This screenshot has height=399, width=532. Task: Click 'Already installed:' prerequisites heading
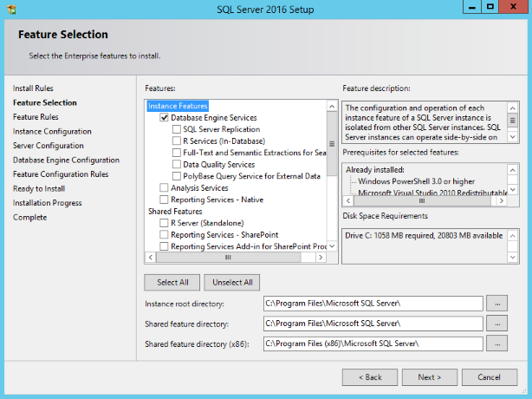coord(375,170)
